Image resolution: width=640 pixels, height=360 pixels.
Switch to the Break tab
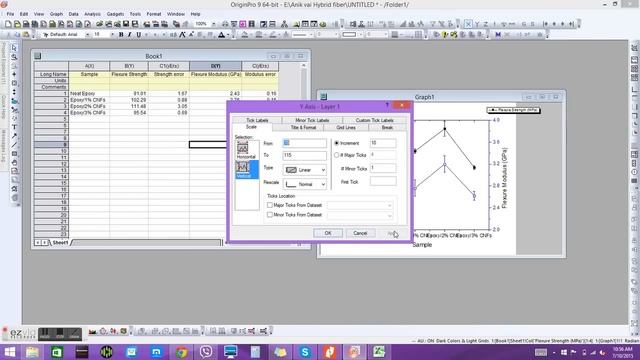pos(387,128)
